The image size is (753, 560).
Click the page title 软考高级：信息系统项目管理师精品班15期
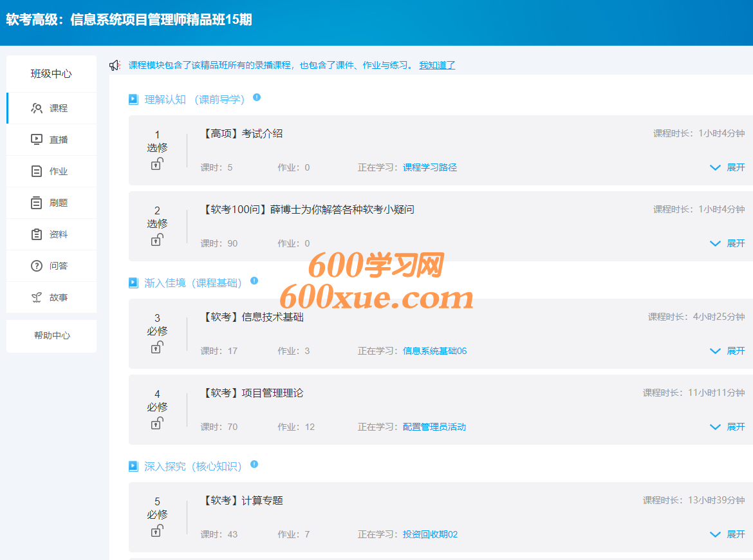click(x=129, y=20)
